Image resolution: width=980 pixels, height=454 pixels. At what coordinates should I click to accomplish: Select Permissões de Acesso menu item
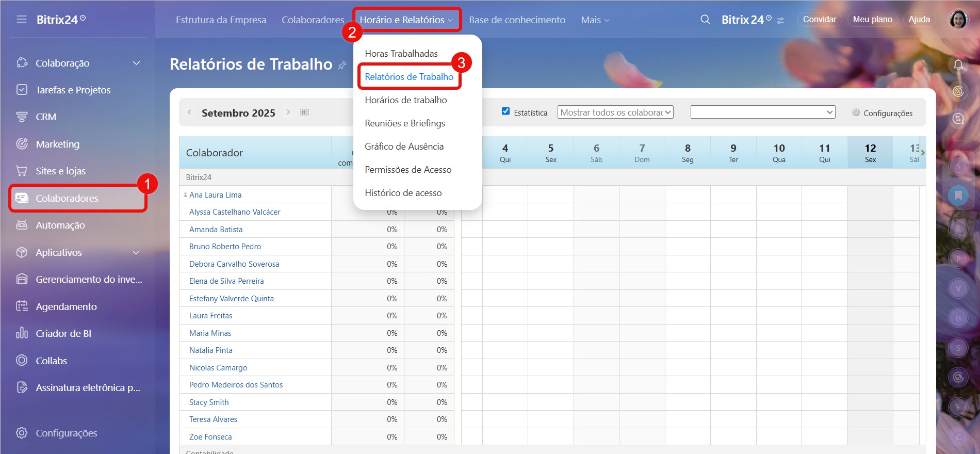408,170
